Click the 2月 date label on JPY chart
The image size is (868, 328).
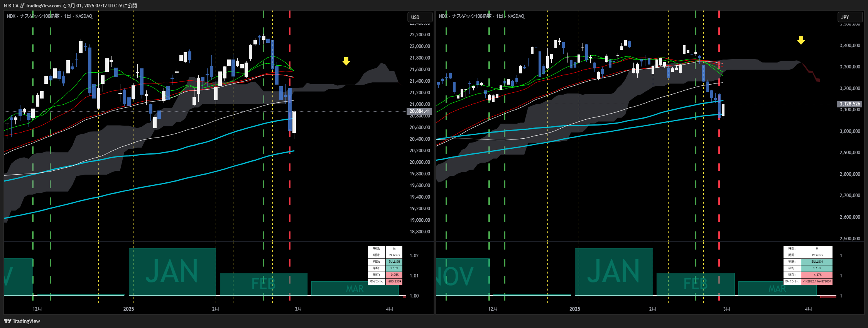click(x=652, y=309)
